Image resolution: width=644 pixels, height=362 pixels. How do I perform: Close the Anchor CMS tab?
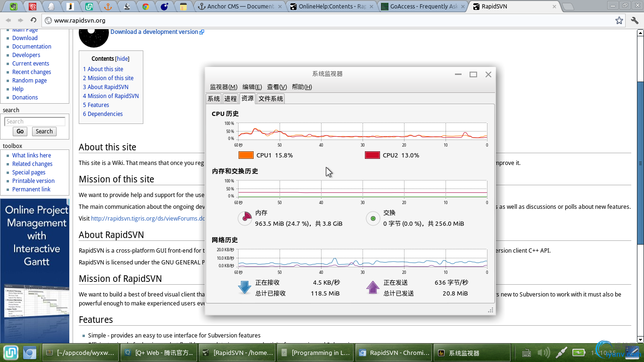click(x=281, y=7)
